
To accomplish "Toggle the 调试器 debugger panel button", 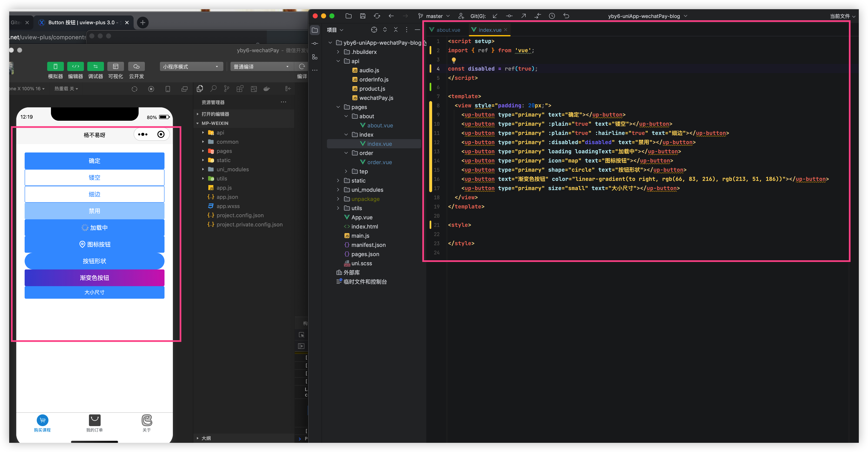I will pos(95,67).
